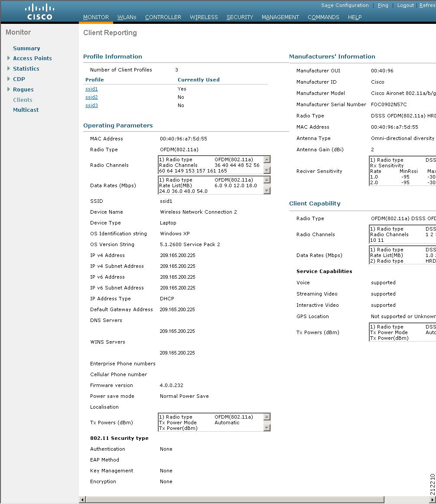Open the MONITOR menu tab
This screenshot has width=436, height=504.
click(96, 17)
